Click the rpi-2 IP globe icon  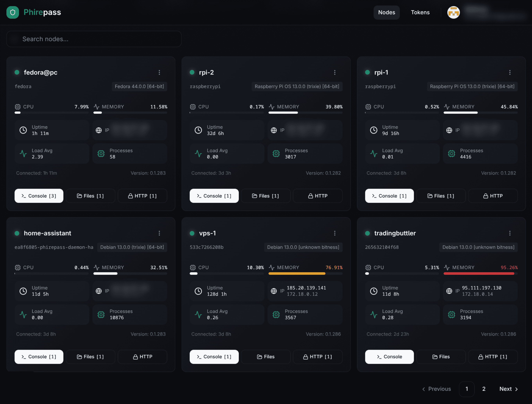[274, 130]
